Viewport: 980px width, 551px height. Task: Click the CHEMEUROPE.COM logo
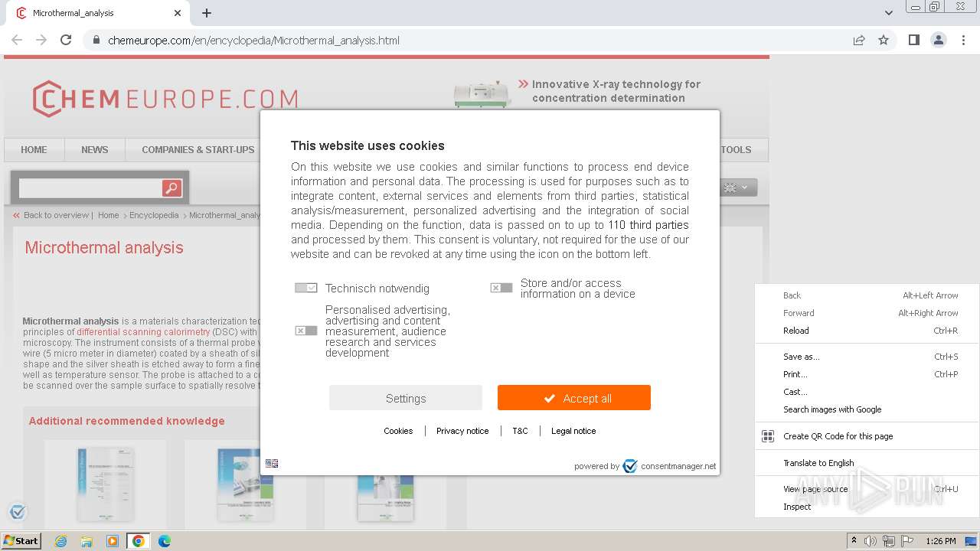165,99
